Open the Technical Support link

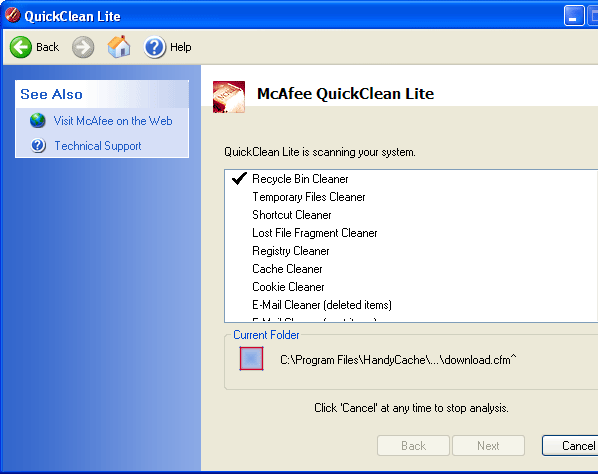tap(98, 146)
